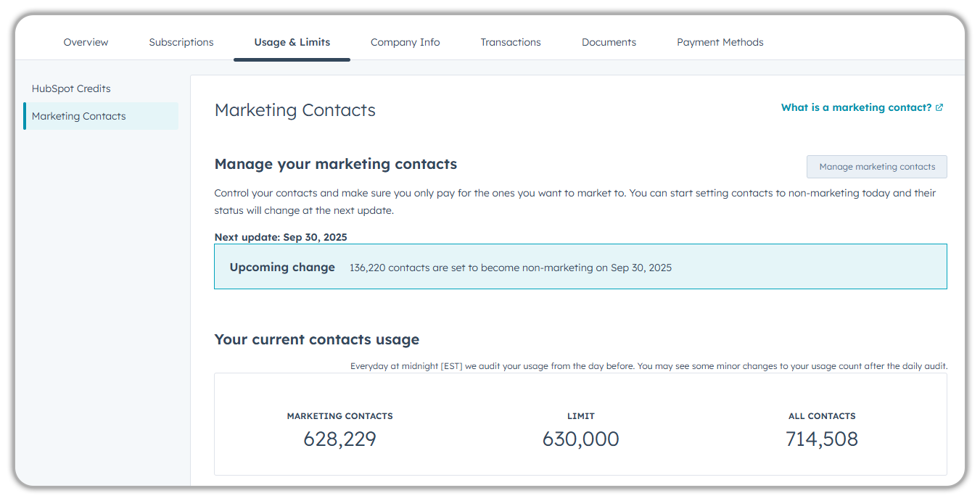Click the Manage marketing contacts button
Screen dimensions: 980x501
click(876, 166)
